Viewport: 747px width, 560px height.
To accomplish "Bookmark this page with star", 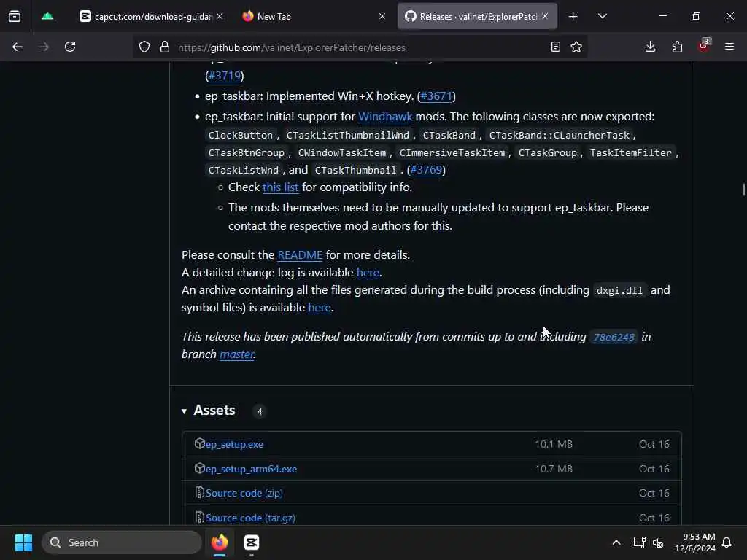I will pyautogui.click(x=576, y=47).
